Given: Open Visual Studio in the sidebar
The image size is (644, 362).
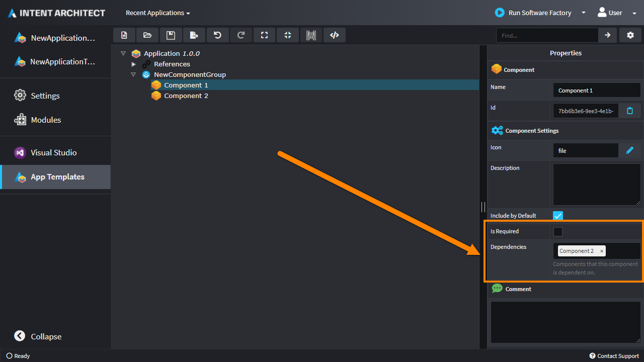Looking at the screenshot, I should pyautogui.click(x=53, y=153).
